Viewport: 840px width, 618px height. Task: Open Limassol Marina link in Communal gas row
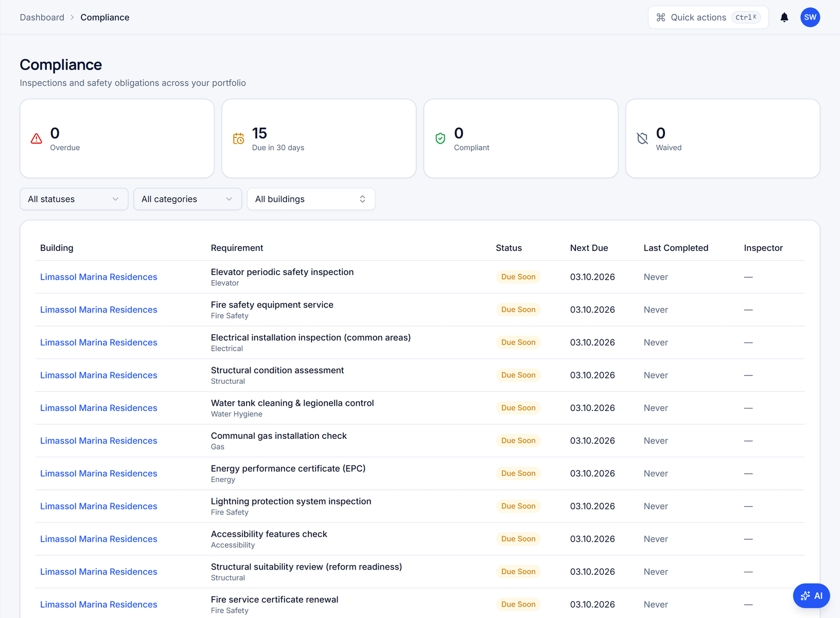click(99, 441)
